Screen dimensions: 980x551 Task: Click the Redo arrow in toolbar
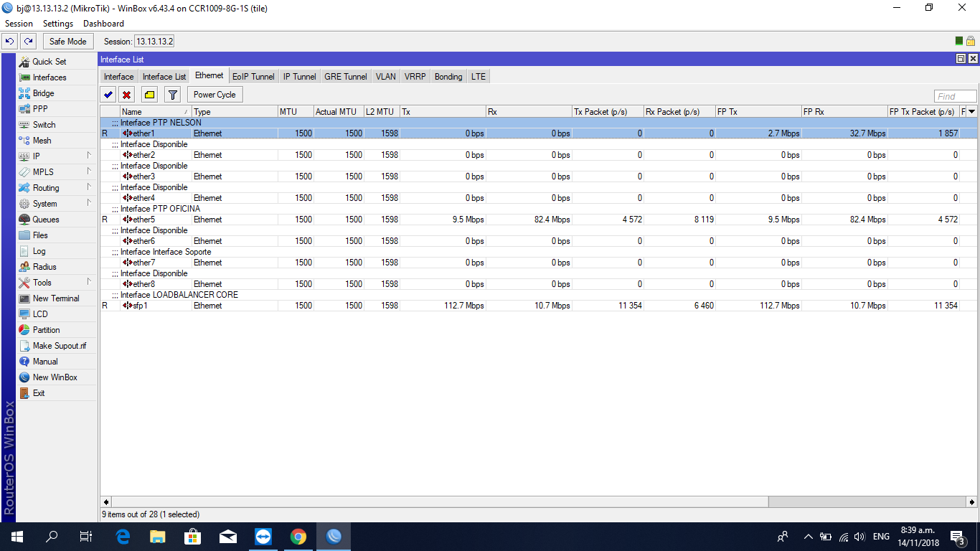[28, 42]
